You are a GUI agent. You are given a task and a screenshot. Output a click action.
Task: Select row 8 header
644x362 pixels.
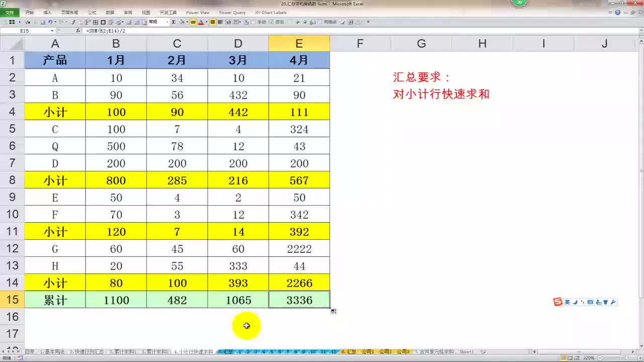click(x=12, y=180)
